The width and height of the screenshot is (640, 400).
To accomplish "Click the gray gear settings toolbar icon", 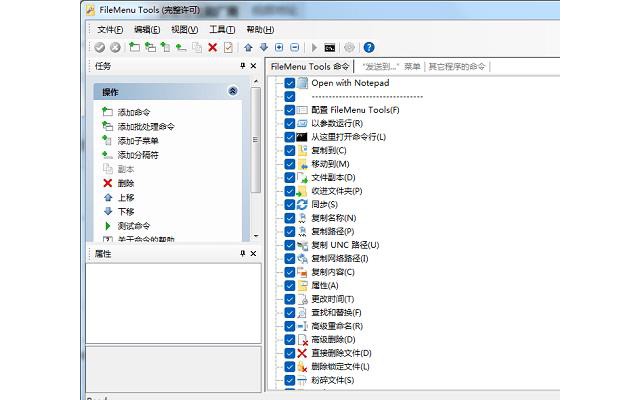I will pyautogui.click(x=349, y=47).
